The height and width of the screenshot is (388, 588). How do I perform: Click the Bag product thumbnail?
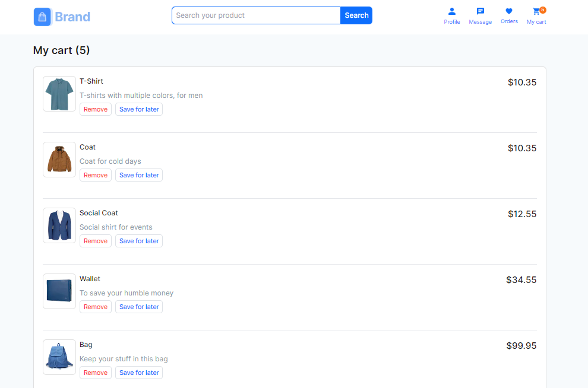59,357
